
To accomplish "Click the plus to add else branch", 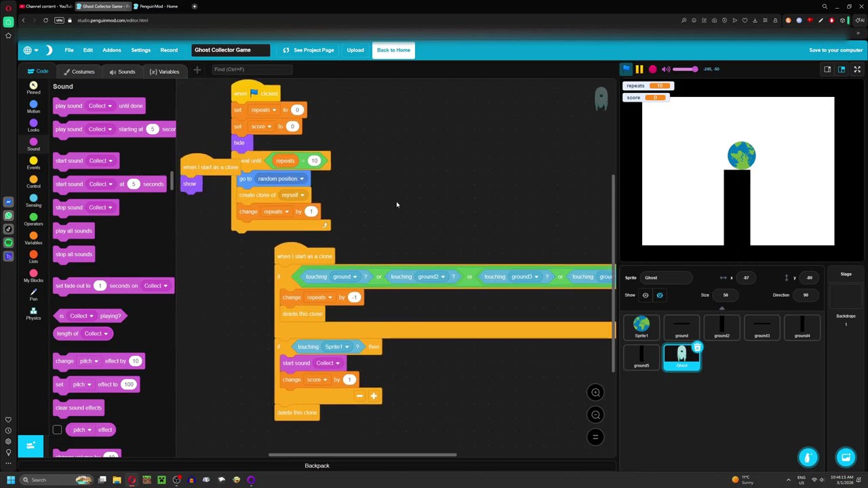I will (x=374, y=396).
